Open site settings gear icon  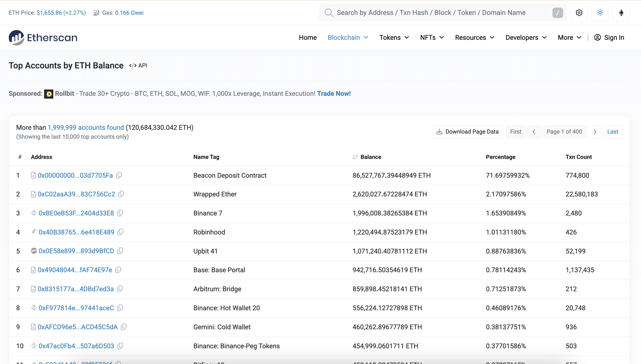click(579, 13)
